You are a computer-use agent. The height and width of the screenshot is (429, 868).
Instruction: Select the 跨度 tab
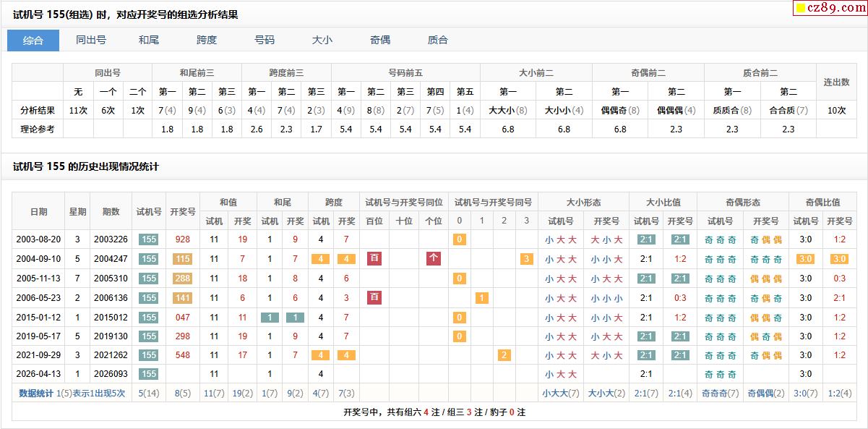[207, 41]
